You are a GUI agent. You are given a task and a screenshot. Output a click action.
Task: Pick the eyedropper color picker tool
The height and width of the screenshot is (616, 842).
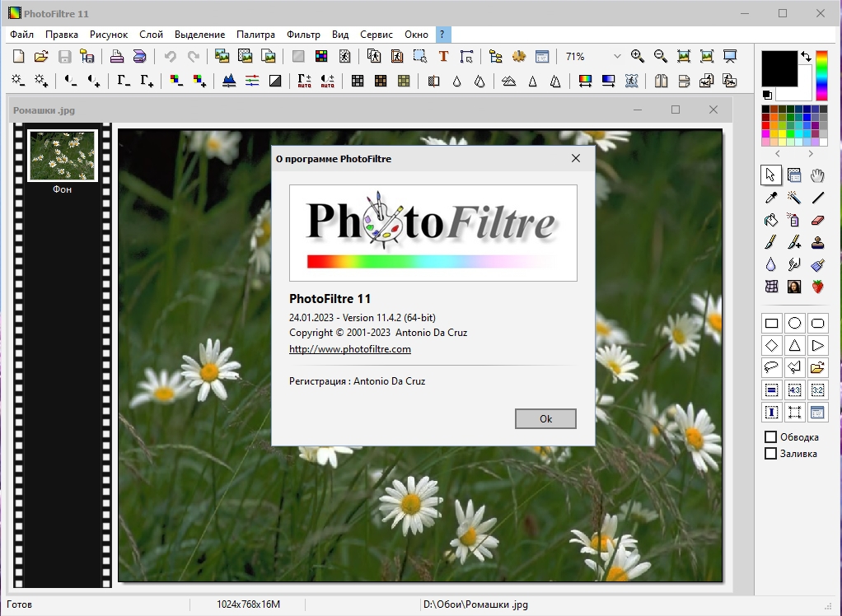pos(771,198)
